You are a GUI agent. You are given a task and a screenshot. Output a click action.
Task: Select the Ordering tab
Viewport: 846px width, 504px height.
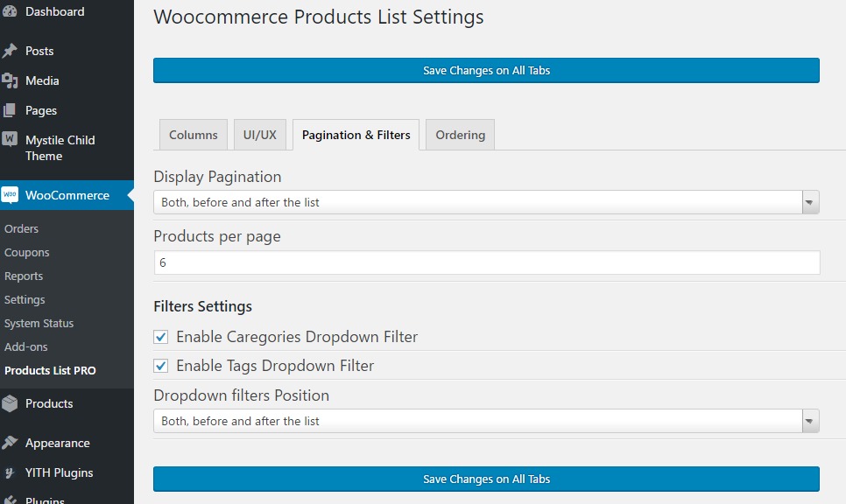click(460, 135)
